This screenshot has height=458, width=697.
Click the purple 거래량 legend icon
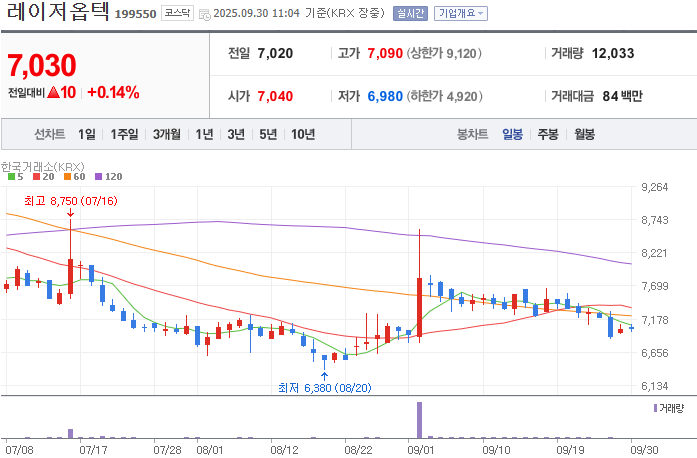[655, 408]
